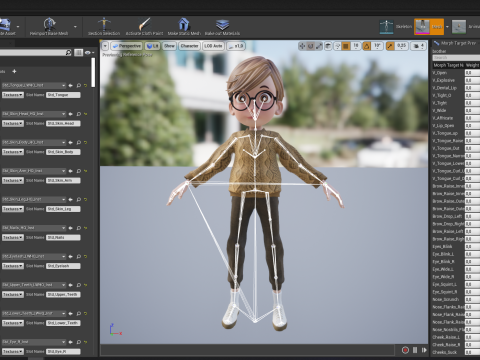Reset the Std_Skin_Body material to default

86,142
